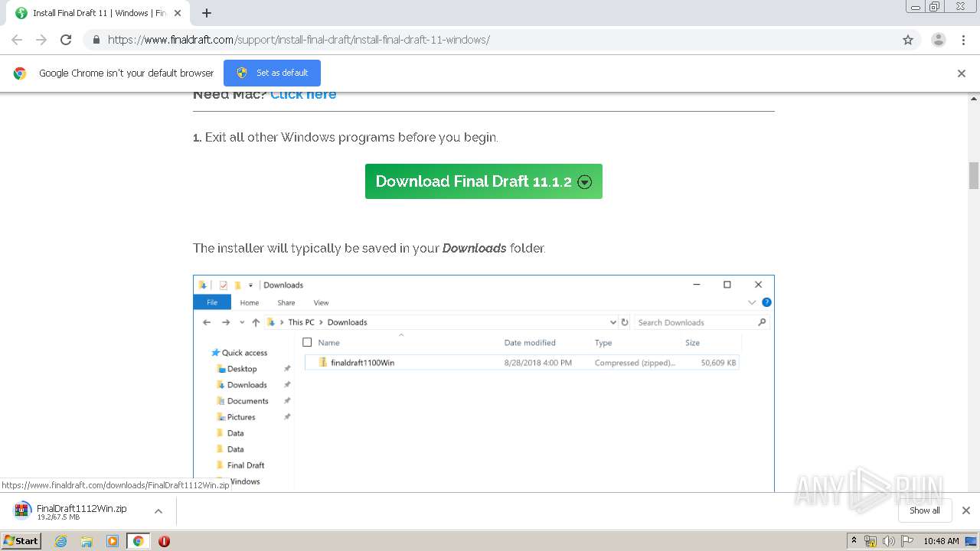Screen dimensions: 980x551
Task: Click the 10:48 AM system clock
Action: point(941,541)
